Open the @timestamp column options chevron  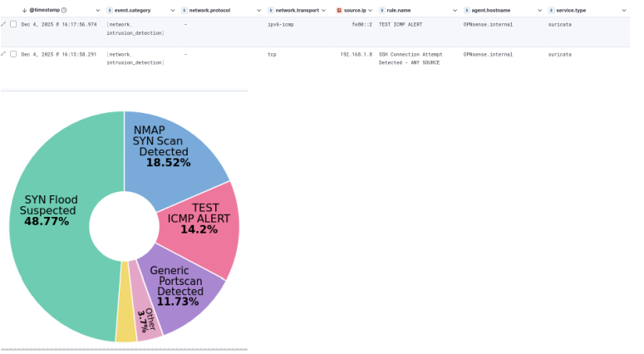point(96,10)
